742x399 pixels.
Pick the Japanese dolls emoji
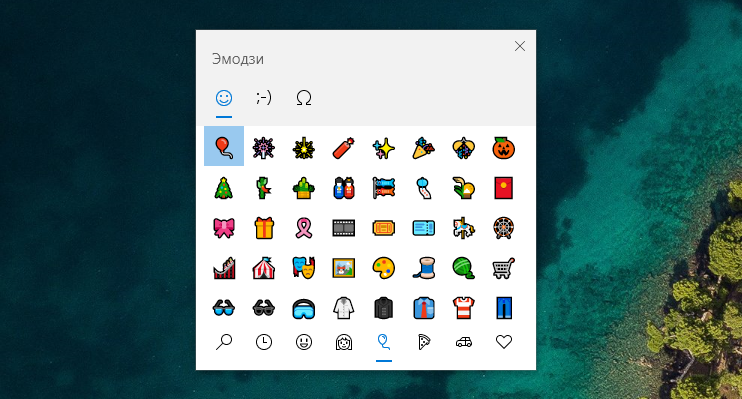(x=344, y=188)
